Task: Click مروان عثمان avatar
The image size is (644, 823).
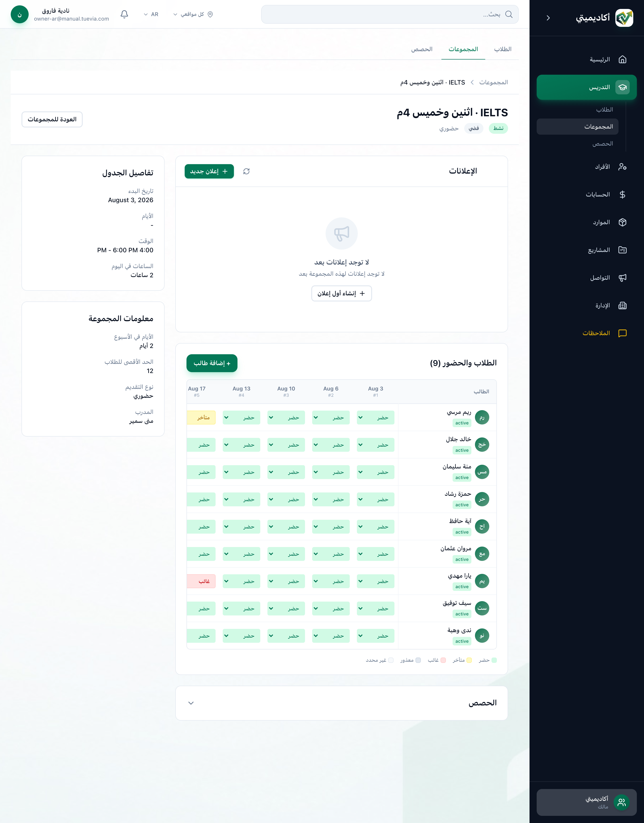Action: 482,554
